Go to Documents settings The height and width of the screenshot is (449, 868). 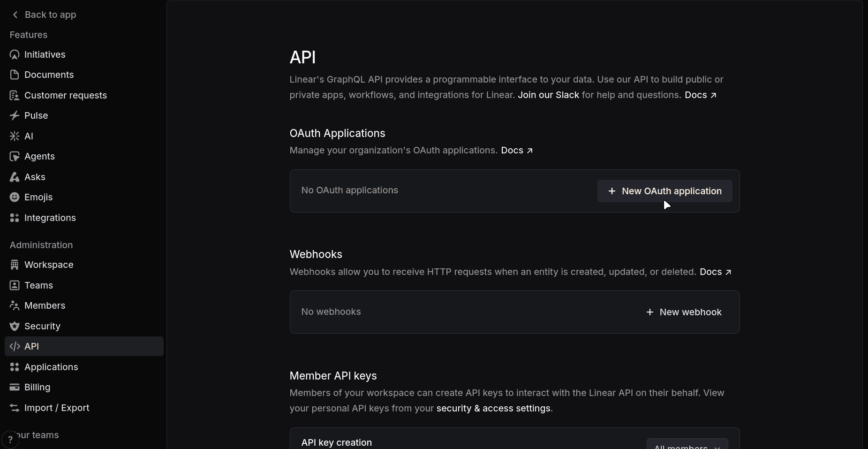pos(84,75)
